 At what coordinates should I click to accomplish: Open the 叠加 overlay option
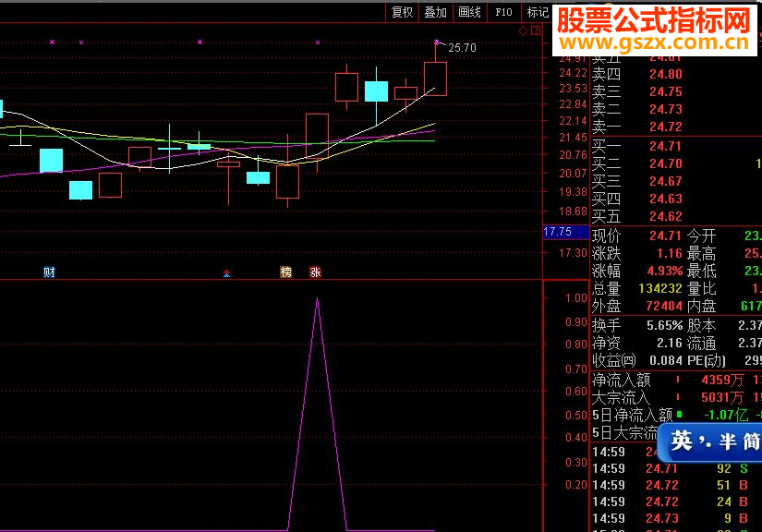click(435, 12)
